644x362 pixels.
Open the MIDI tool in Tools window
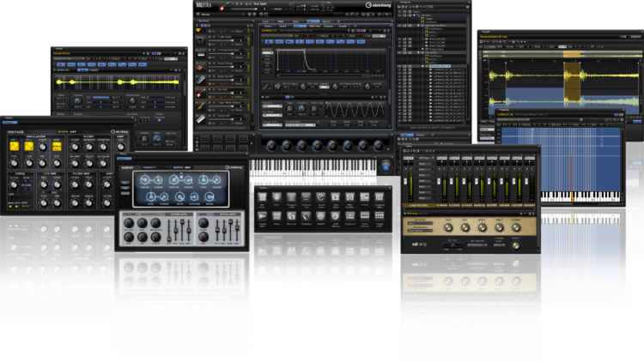(x=276, y=198)
